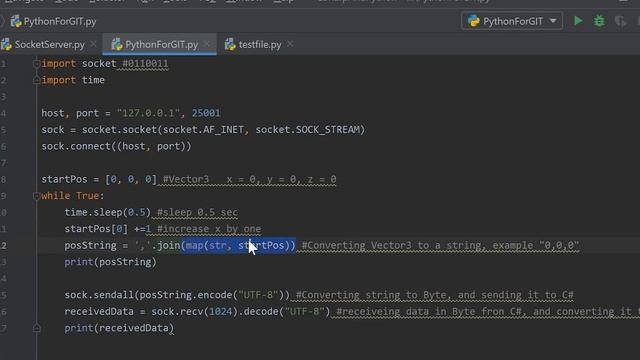Open the PythonForGIT run configuration dropdown
Viewport: 640px width, 360px height.
pyautogui.click(x=512, y=21)
